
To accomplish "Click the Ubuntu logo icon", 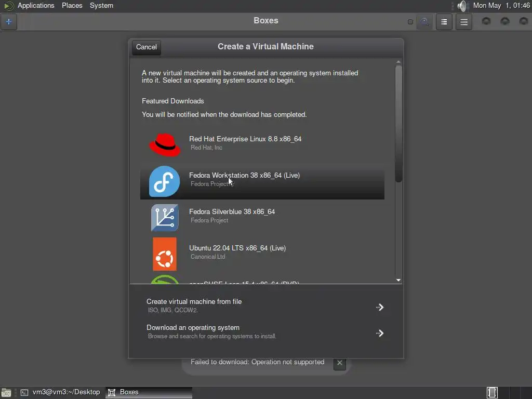I will pos(165,254).
